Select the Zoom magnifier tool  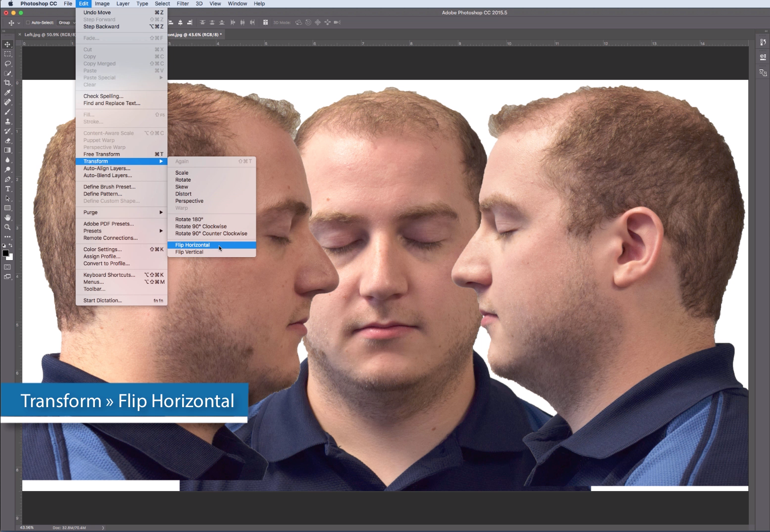point(7,228)
